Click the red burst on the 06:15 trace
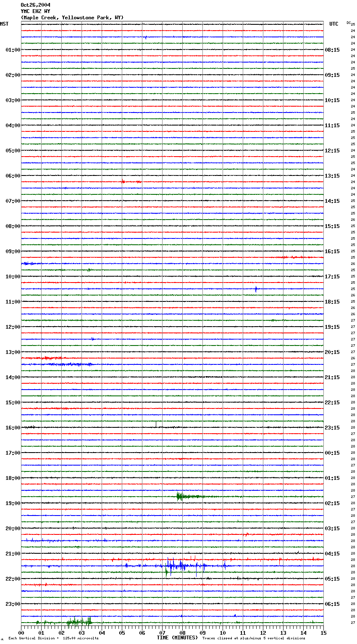The width and height of the screenshot is (357, 644). tap(131, 182)
